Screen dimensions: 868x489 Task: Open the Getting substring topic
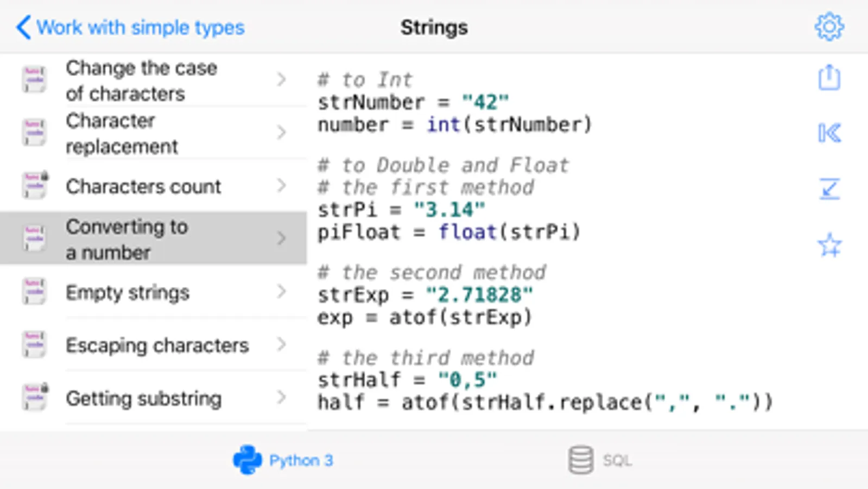(144, 399)
